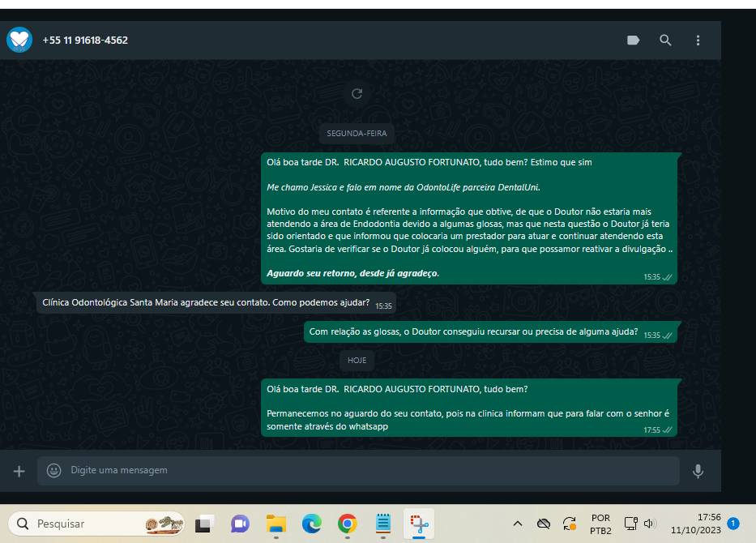
Task: Click the SEGUNDA-FEIRA date separator
Action: click(357, 134)
